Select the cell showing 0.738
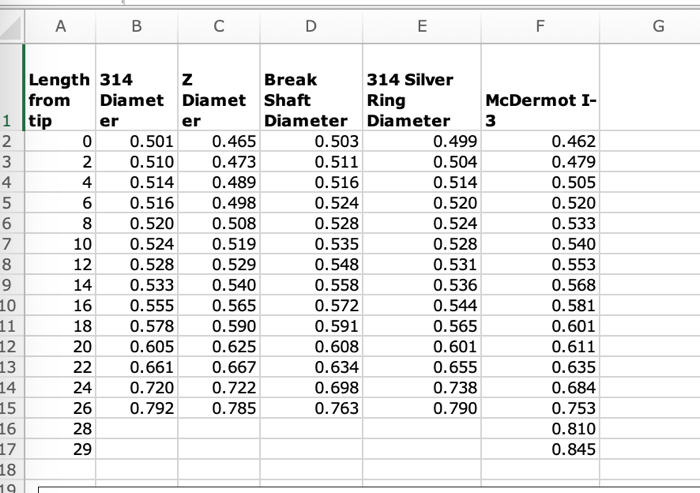 click(421, 387)
